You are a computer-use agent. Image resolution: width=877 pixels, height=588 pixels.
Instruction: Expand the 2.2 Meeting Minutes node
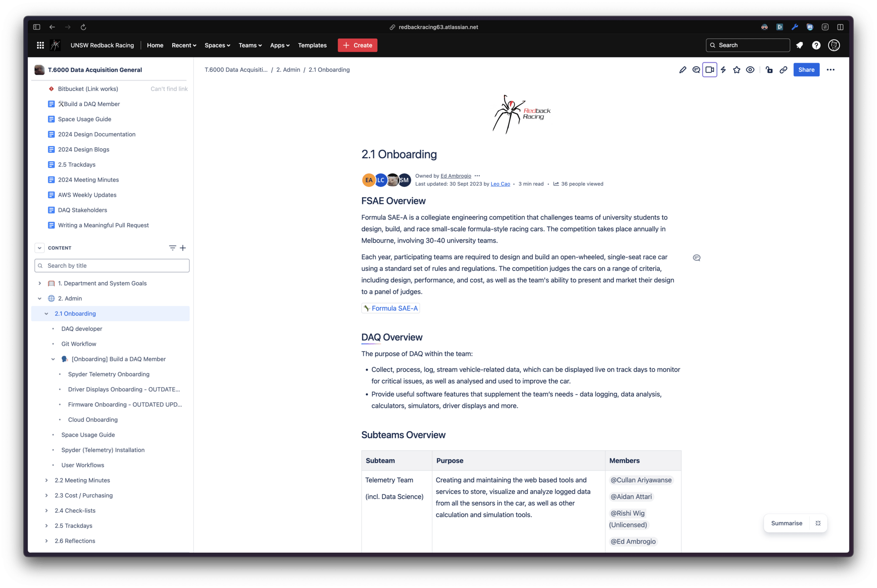point(47,480)
